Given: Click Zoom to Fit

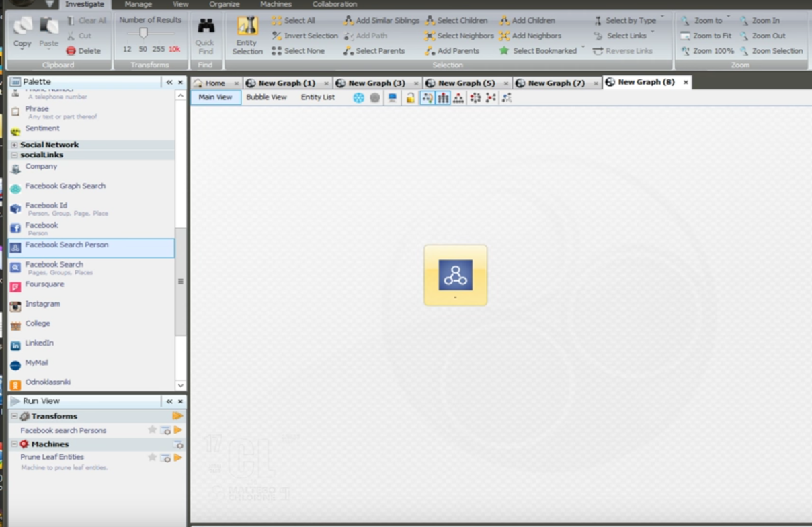Looking at the screenshot, I should [x=706, y=36].
